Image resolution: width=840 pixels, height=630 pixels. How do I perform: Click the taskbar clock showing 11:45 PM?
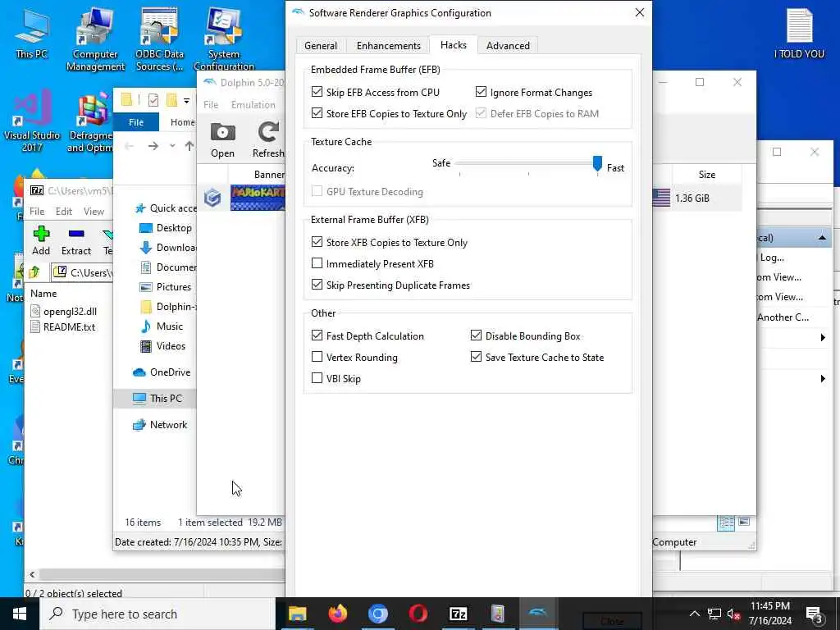tap(769, 614)
